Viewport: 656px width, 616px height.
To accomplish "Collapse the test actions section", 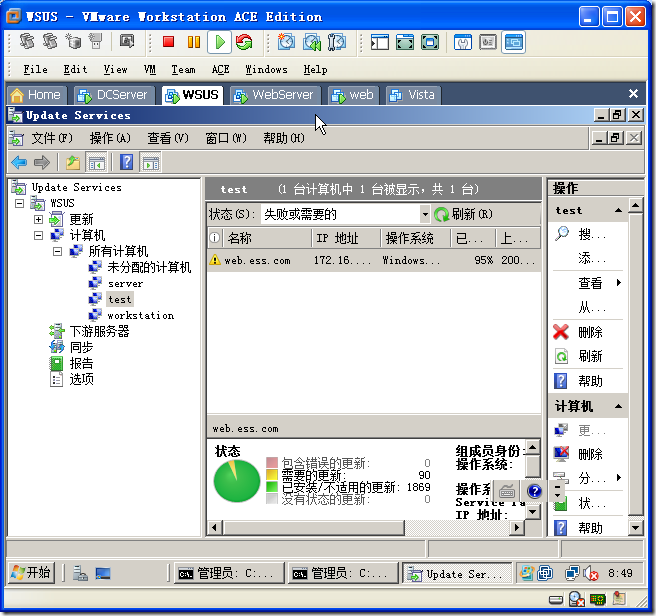I will coord(618,210).
